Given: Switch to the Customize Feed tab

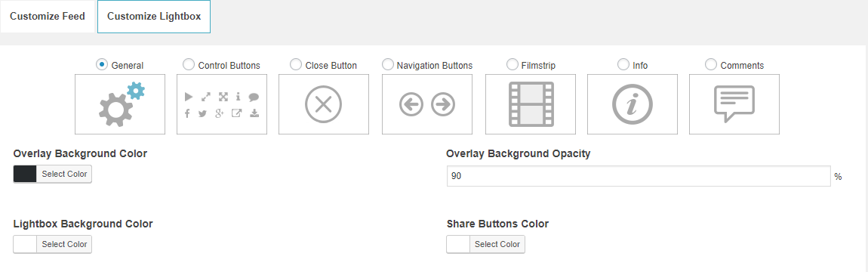Looking at the screenshot, I should click(x=48, y=16).
